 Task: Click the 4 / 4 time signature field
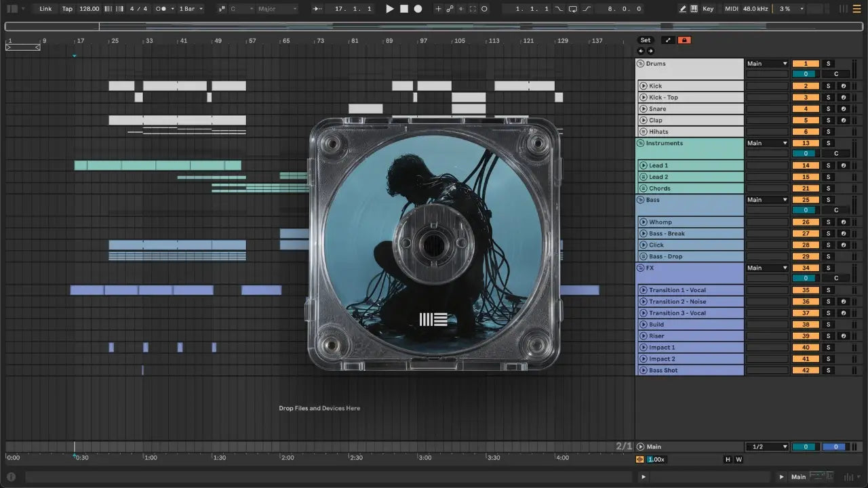138,9
